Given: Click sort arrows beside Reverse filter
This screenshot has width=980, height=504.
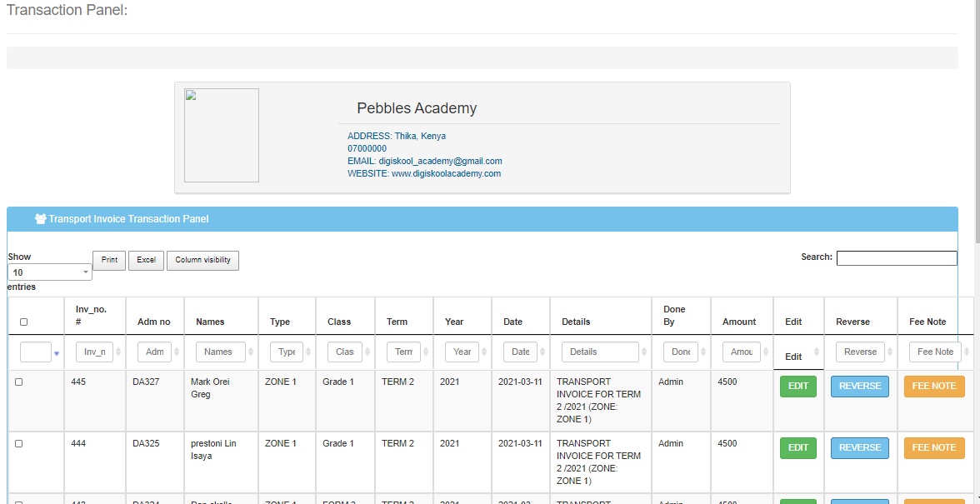Looking at the screenshot, I should click(890, 352).
